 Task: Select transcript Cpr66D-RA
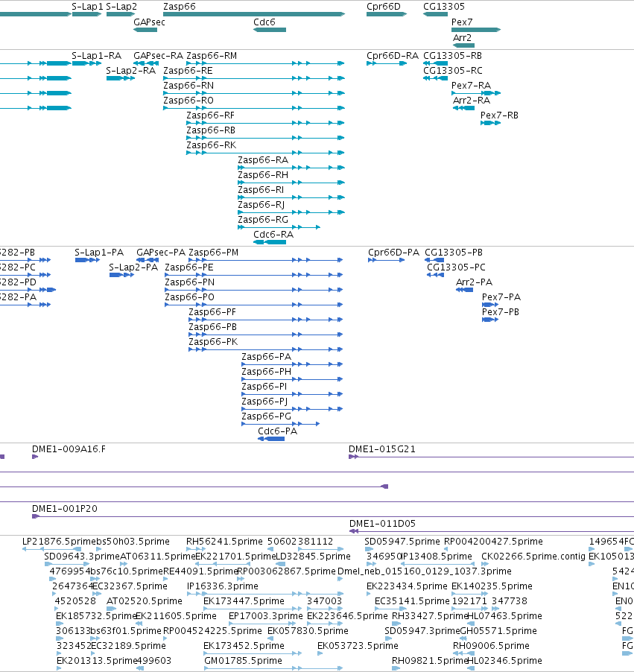(387, 63)
